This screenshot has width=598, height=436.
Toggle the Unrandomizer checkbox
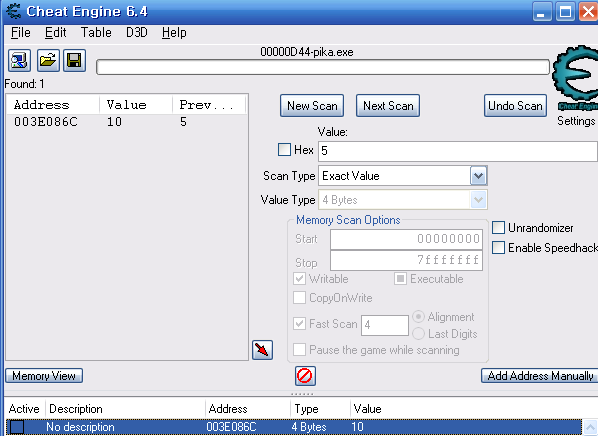[498, 228]
